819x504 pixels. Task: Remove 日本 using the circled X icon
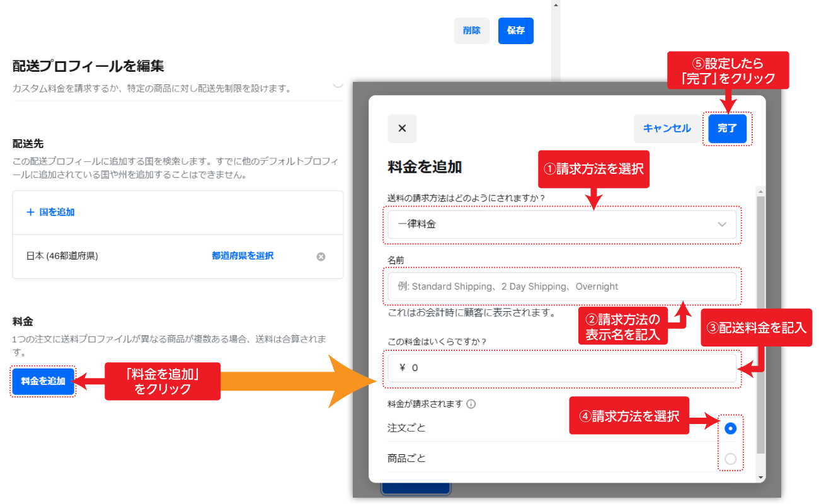(321, 256)
